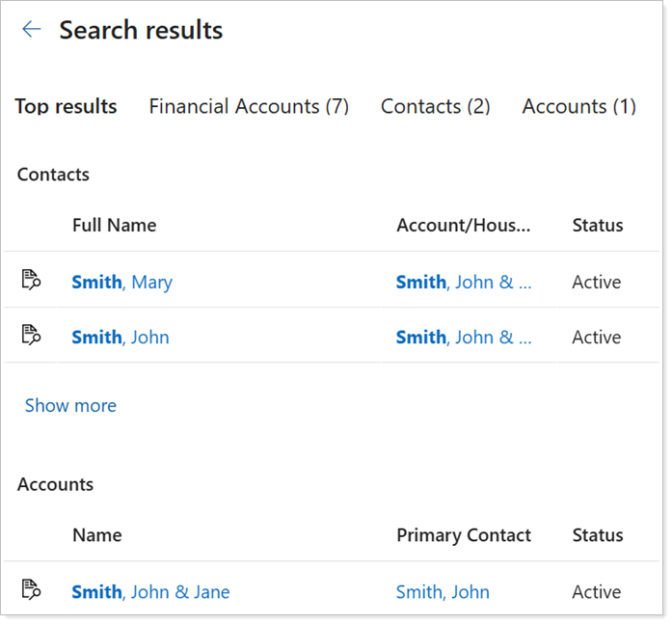Click the Contacts Status column header
Viewport: 672px width, 624px height.
coord(598,226)
